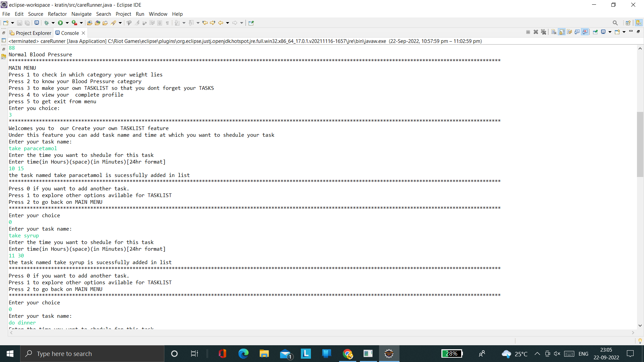644x362 pixels.
Task: Clear the console output
Action: 553,32
